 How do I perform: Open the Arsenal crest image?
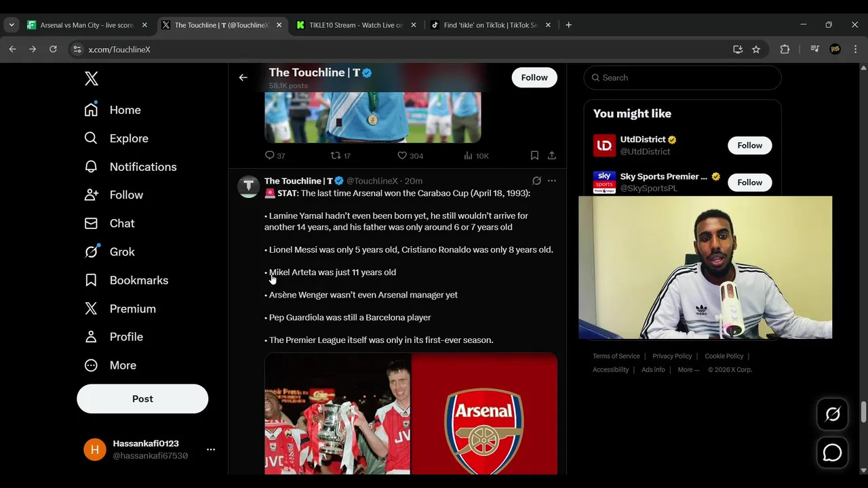tap(484, 413)
